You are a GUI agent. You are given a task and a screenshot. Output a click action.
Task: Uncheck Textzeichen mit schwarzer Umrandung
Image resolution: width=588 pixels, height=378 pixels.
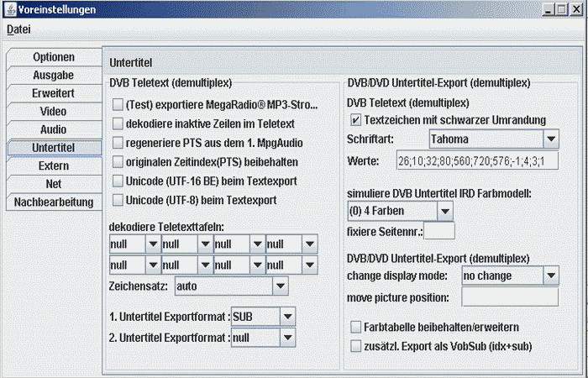[355, 119]
